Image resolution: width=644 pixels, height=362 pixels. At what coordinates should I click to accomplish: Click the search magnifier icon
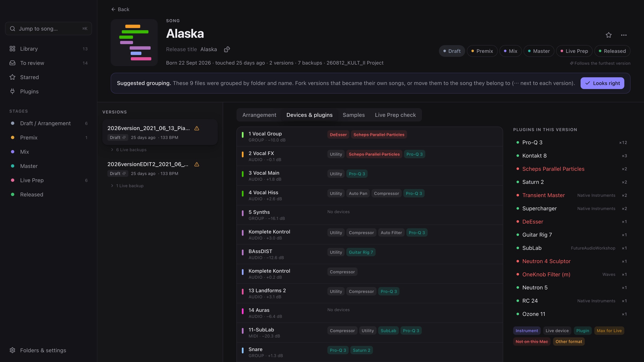pos(12,29)
